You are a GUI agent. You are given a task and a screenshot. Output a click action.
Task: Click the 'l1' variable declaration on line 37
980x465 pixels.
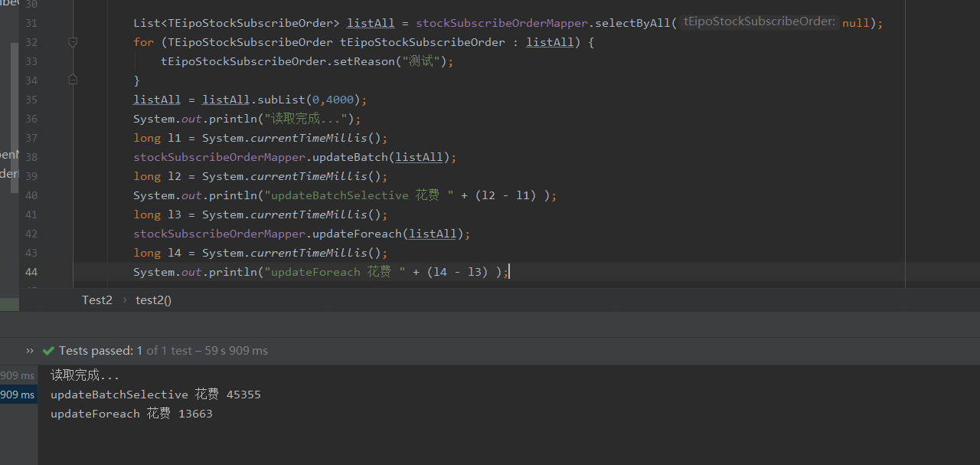tap(175, 138)
